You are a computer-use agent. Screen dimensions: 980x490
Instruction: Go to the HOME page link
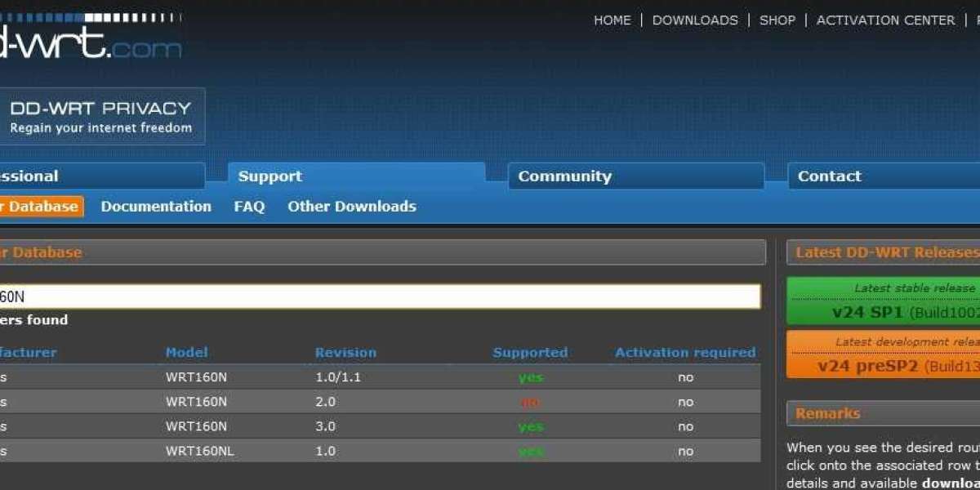point(612,20)
